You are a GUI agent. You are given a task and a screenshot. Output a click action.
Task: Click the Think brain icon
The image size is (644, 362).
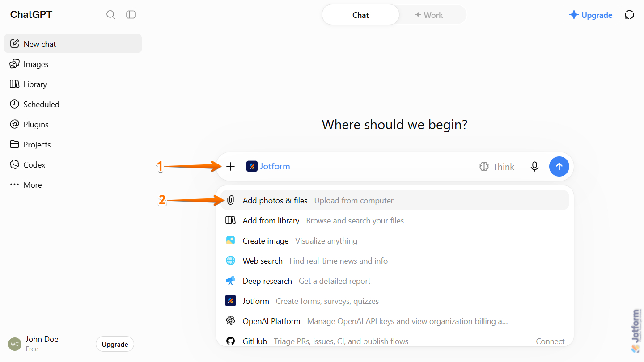click(x=484, y=167)
